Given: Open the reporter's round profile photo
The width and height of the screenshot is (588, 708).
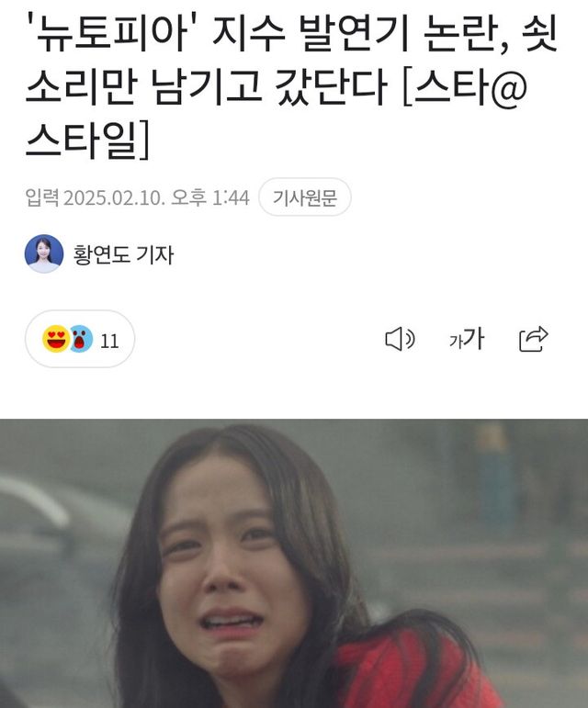Looking at the screenshot, I should coord(44,253).
